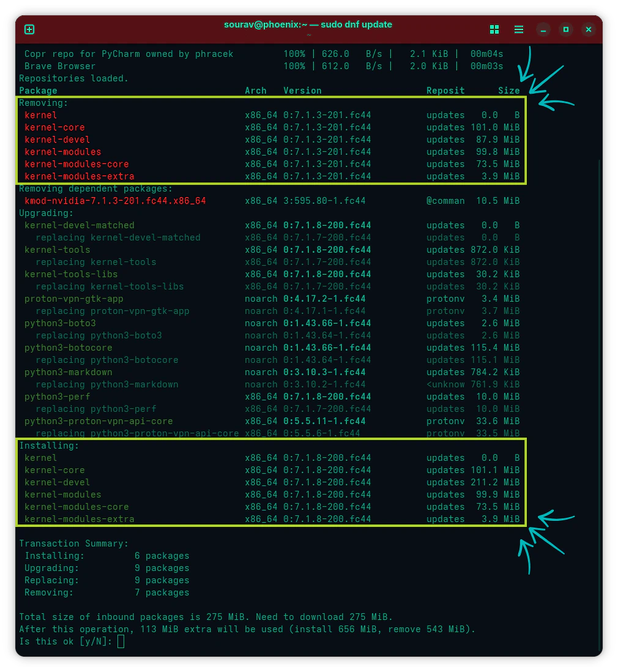Click '115.4 MiB' size for python3-botocore
Image resolution: width=618 pixels, height=672 pixels.
[495, 348]
